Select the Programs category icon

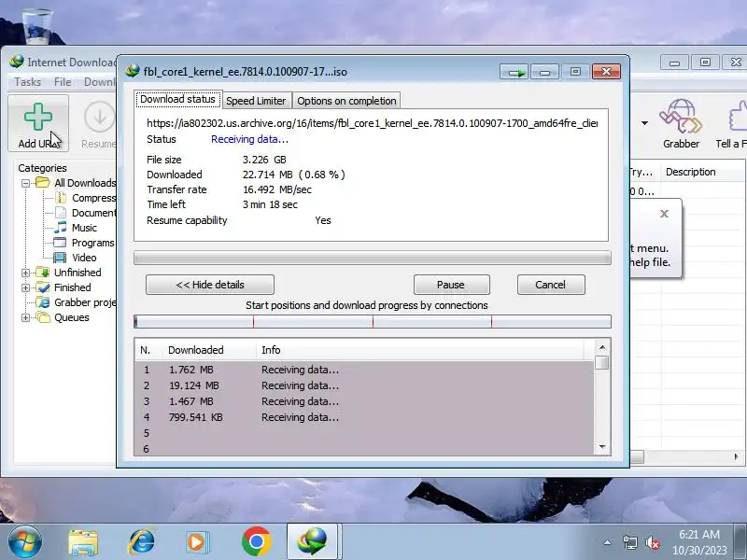click(x=60, y=243)
